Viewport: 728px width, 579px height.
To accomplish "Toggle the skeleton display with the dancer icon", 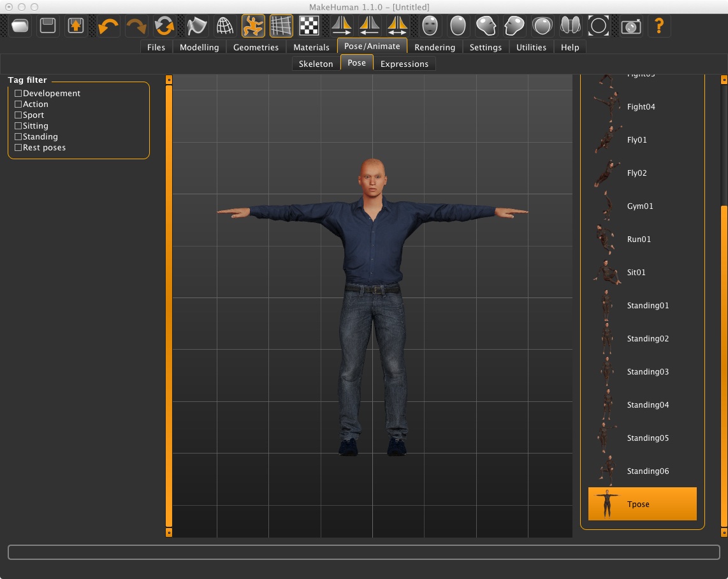I will (253, 26).
